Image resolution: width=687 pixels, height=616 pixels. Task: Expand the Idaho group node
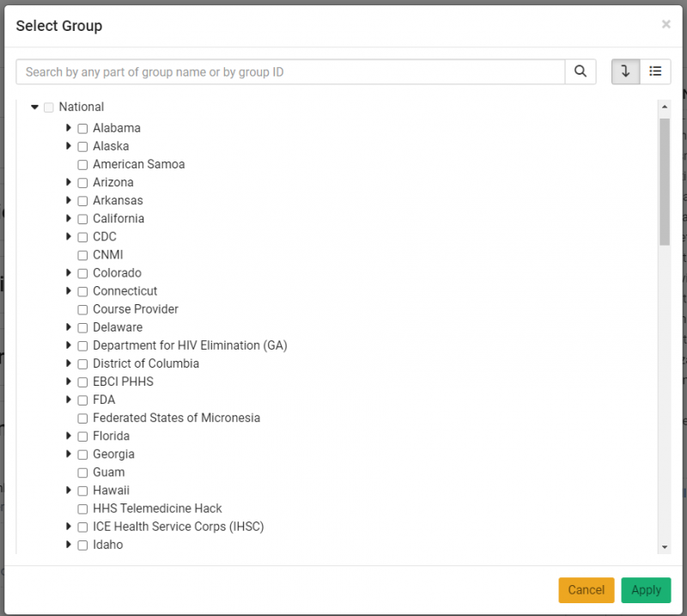(69, 544)
